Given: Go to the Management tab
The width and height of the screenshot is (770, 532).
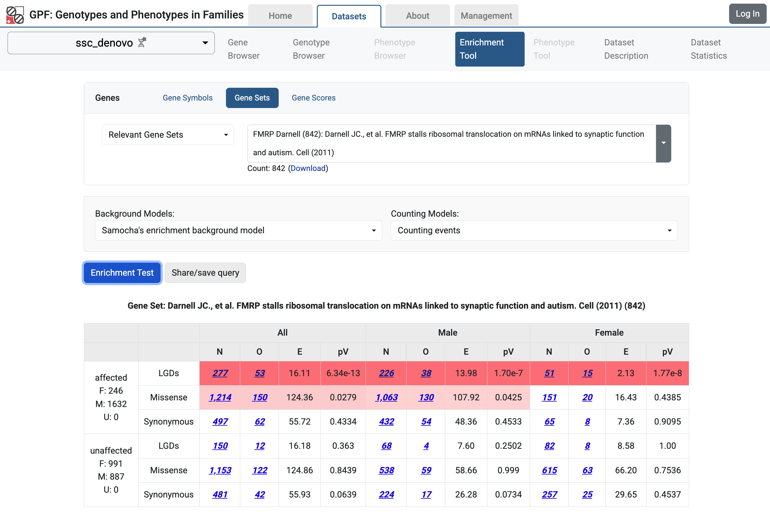Looking at the screenshot, I should [486, 16].
